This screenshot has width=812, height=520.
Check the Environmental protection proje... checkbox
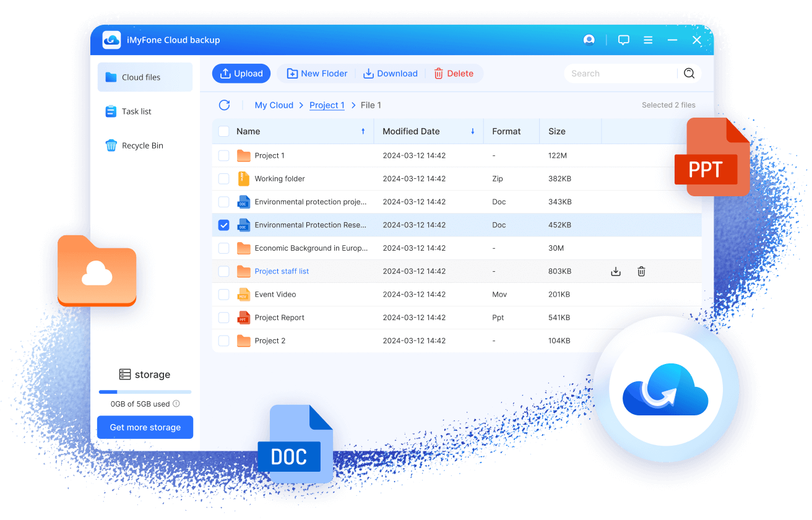(x=224, y=202)
